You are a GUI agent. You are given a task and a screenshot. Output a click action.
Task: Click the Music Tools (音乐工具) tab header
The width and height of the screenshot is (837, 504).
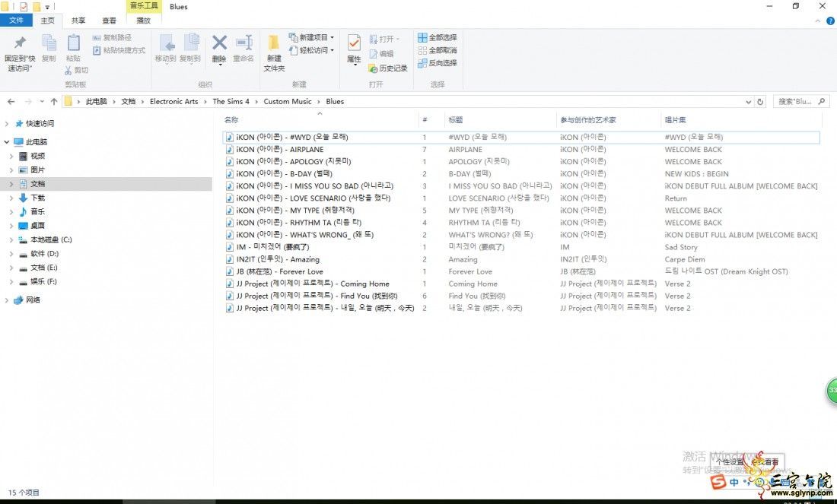click(x=144, y=6)
